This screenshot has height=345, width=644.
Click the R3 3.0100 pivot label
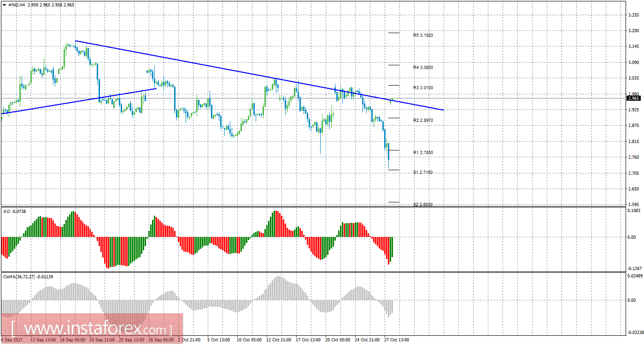(x=423, y=87)
